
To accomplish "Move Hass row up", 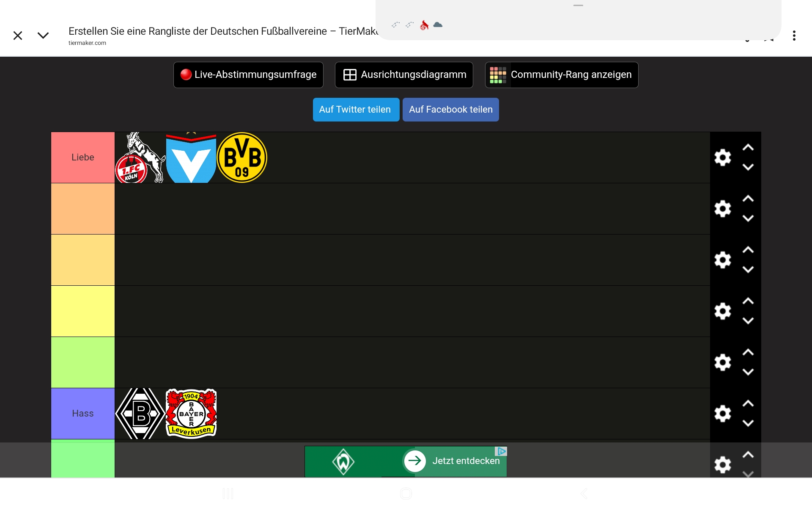I will [748, 404].
